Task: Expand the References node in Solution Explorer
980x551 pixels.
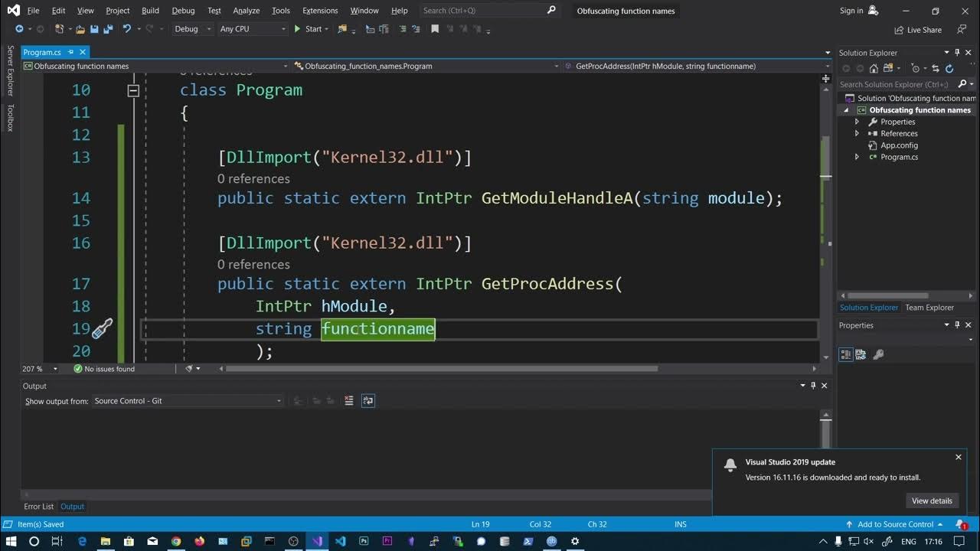Action: point(857,133)
